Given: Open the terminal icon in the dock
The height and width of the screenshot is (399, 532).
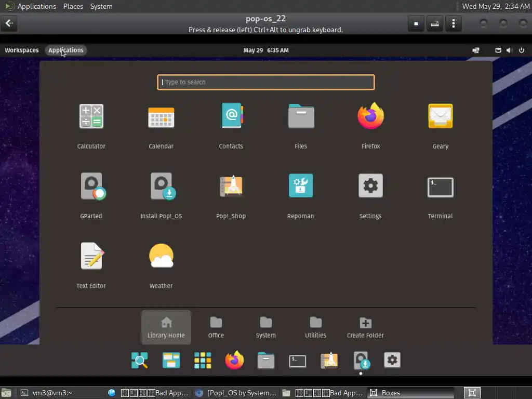Looking at the screenshot, I should (298, 361).
